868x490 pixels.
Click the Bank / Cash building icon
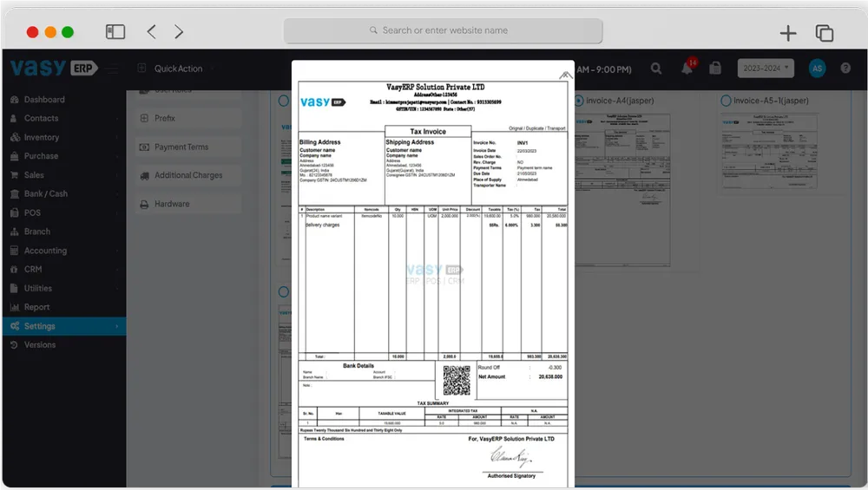[15, 193]
